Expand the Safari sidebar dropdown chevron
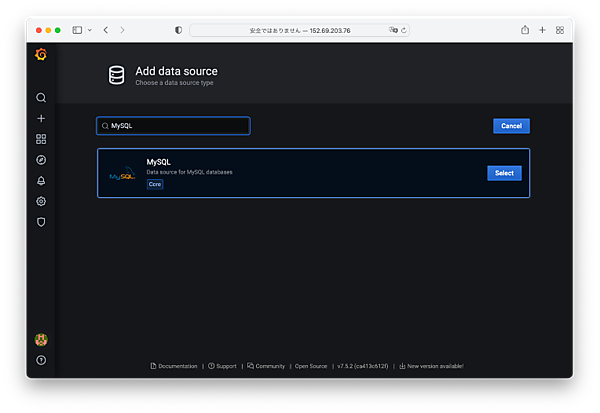Viewport: 600px width, 413px height. 89,30
